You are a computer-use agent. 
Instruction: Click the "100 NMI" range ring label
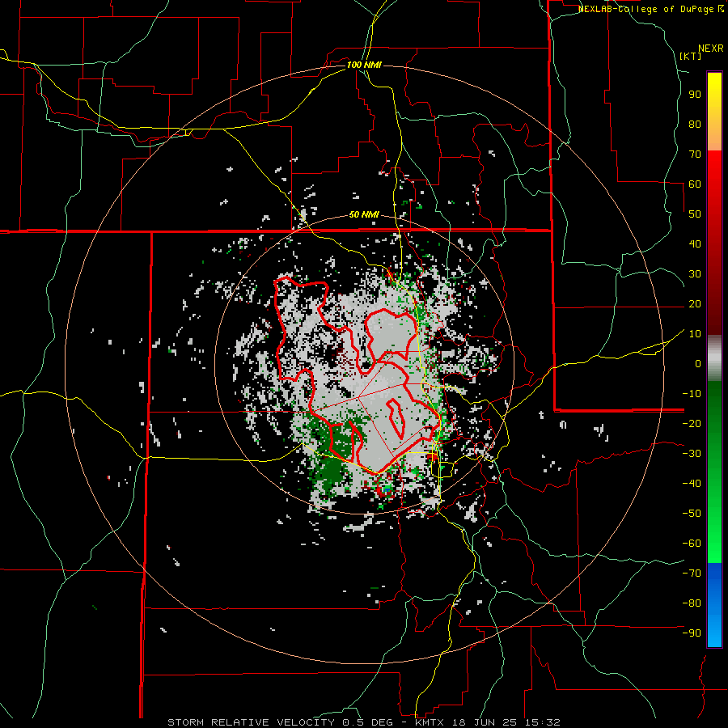pos(364,65)
